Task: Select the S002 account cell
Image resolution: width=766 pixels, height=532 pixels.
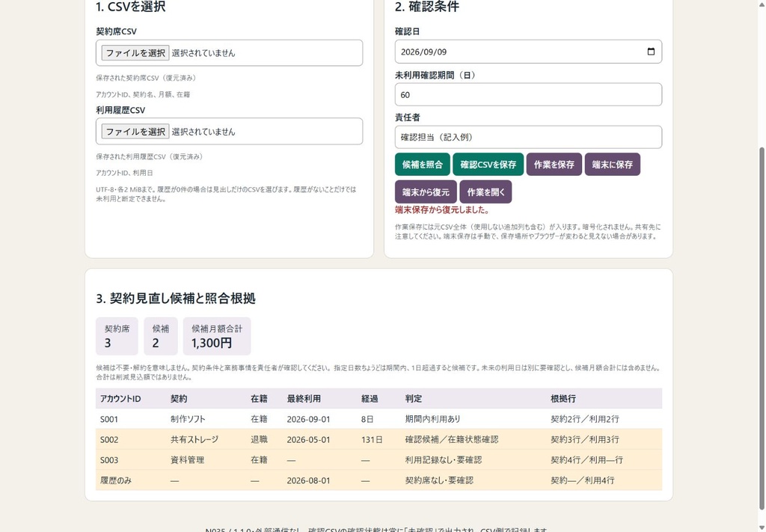Action: point(109,440)
